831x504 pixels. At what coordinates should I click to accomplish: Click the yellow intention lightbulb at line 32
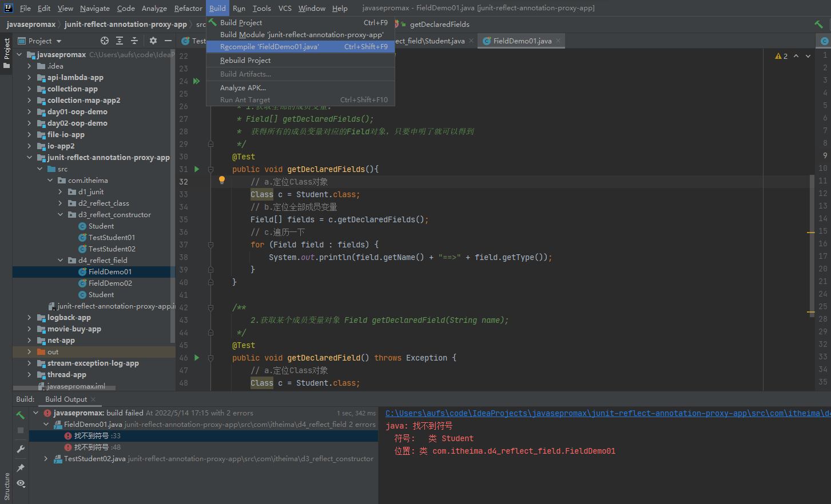click(222, 180)
